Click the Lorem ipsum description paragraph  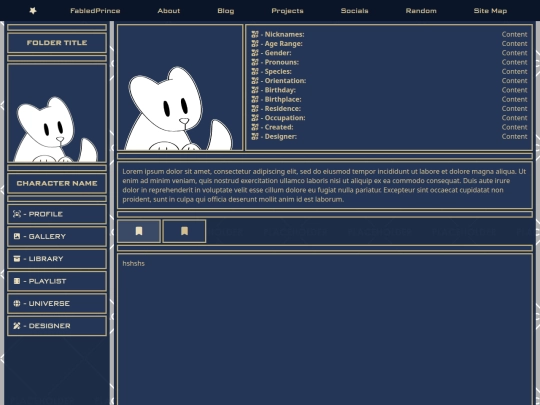[x=324, y=185]
